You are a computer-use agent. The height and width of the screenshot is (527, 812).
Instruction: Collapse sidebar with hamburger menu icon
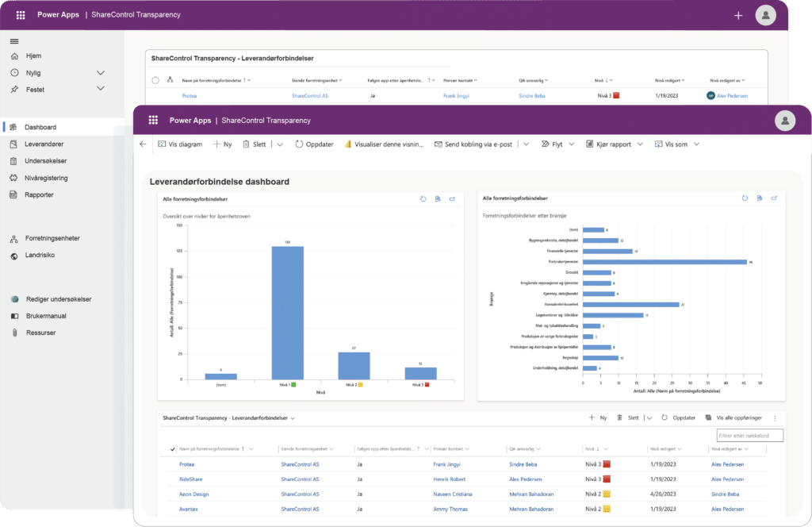14,41
